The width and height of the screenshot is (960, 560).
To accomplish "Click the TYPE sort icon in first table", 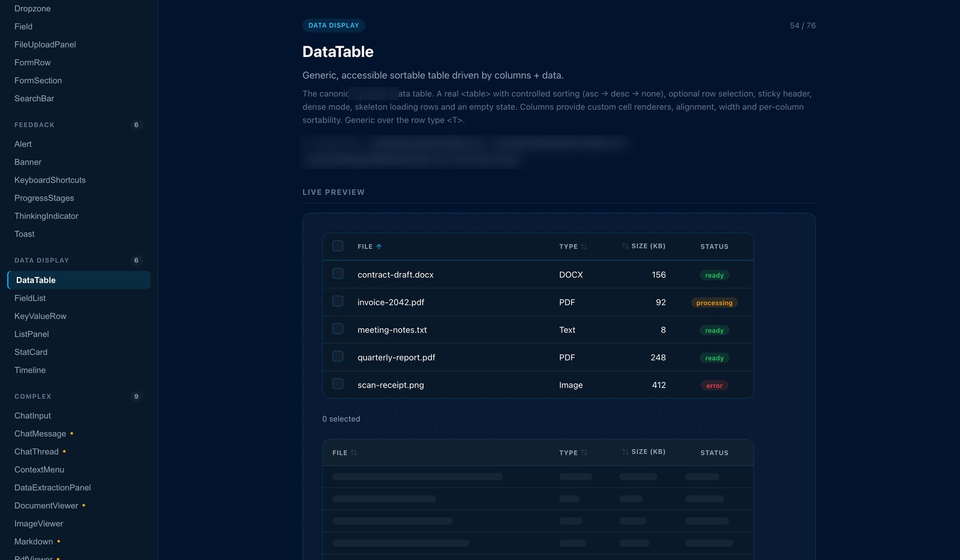I will pos(584,246).
